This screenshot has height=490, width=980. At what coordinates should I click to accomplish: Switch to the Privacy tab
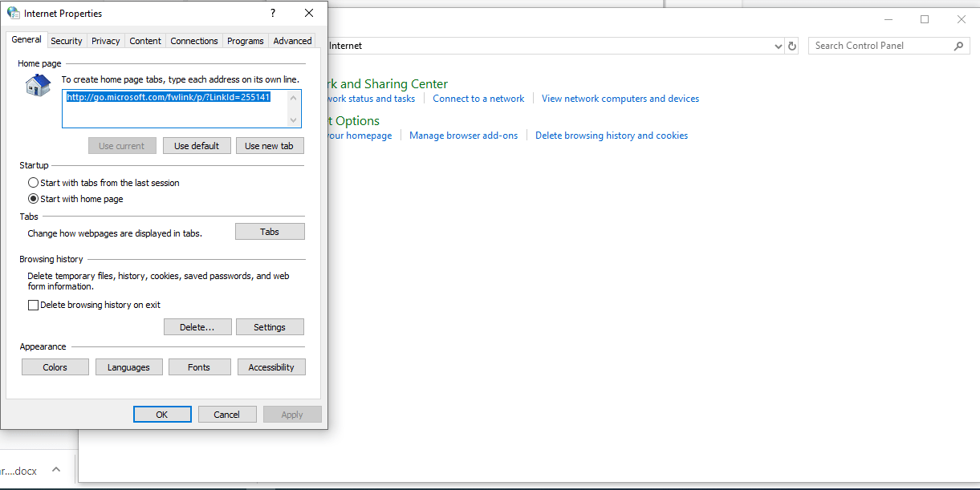pos(105,41)
